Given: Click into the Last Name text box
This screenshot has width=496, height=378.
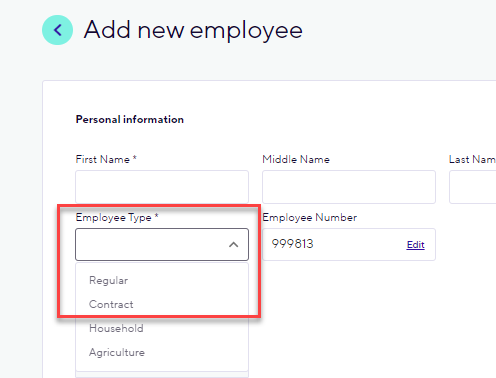Looking at the screenshot, I should pyautogui.click(x=473, y=187).
